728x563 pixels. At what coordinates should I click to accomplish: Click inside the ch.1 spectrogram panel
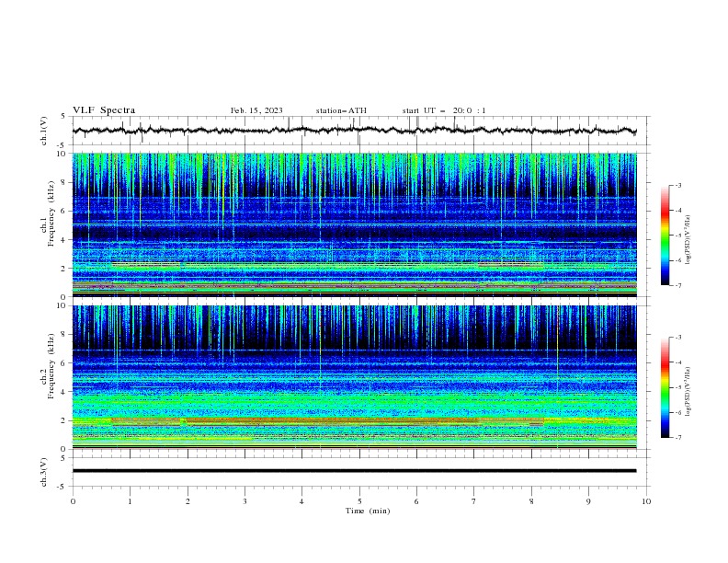tap(354, 224)
